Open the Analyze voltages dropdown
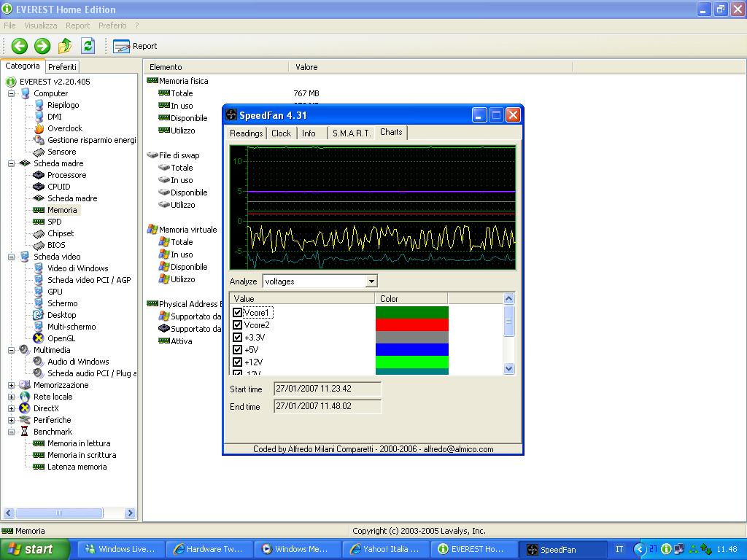 tap(371, 281)
